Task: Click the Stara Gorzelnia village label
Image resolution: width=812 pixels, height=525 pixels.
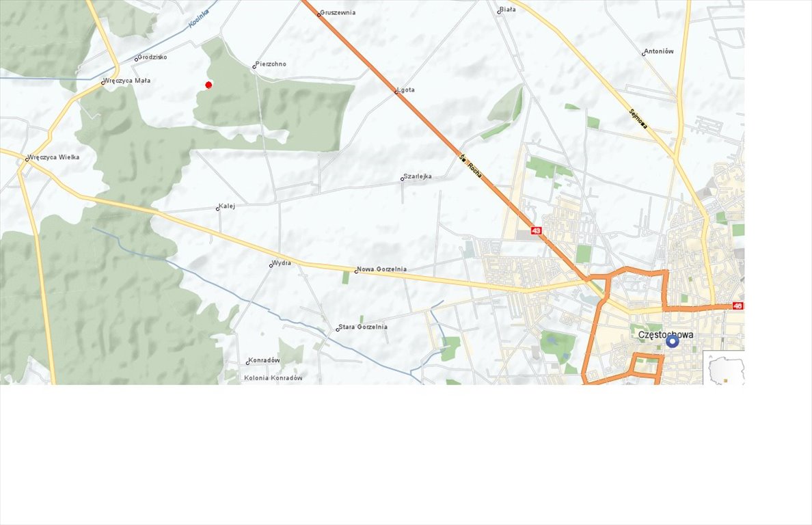Action: [x=362, y=327]
